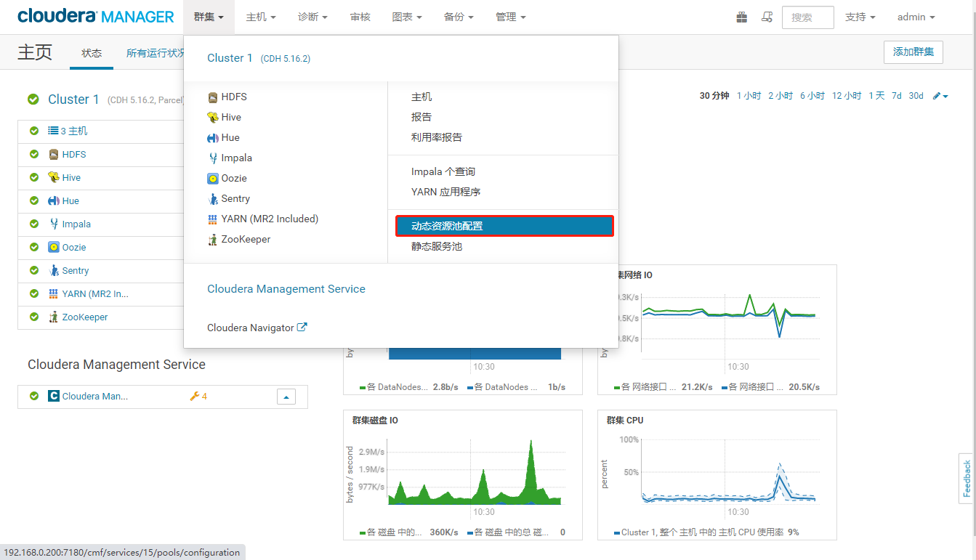Open the running commands icon in header
976x560 pixels.
(767, 17)
